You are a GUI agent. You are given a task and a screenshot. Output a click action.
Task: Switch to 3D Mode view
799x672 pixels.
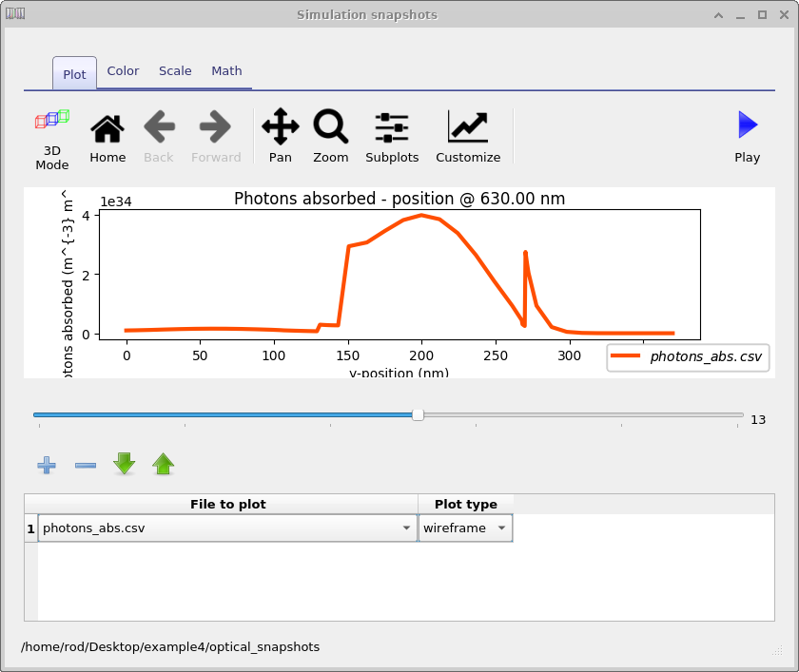[x=52, y=136]
